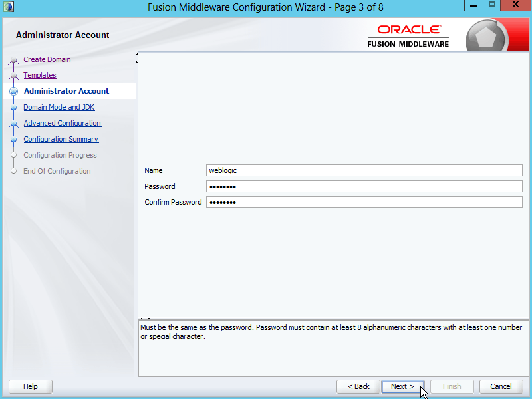Viewport: 532px width, 399px height.
Task: Proceed with the Next button
Action: [403, 386]
